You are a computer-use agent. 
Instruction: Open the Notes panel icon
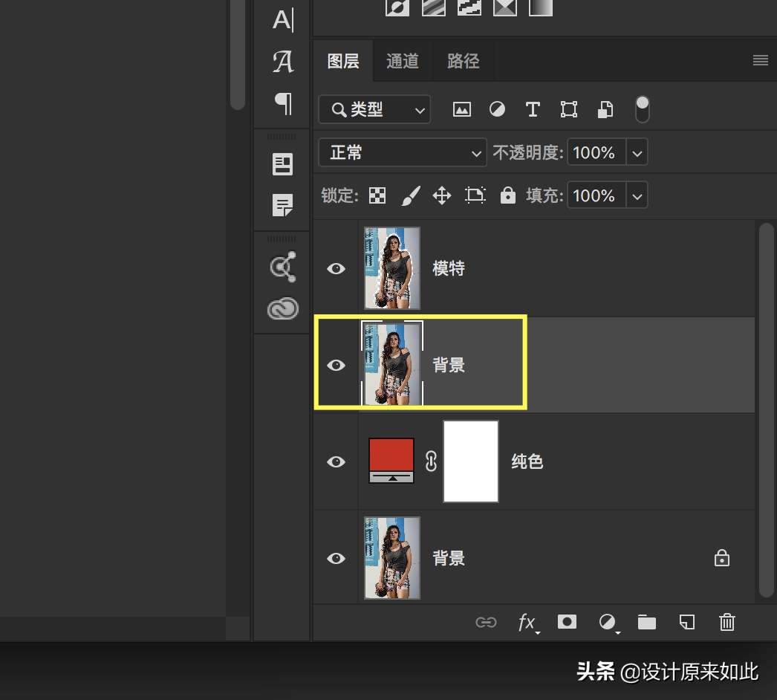[x=282, y=205]
